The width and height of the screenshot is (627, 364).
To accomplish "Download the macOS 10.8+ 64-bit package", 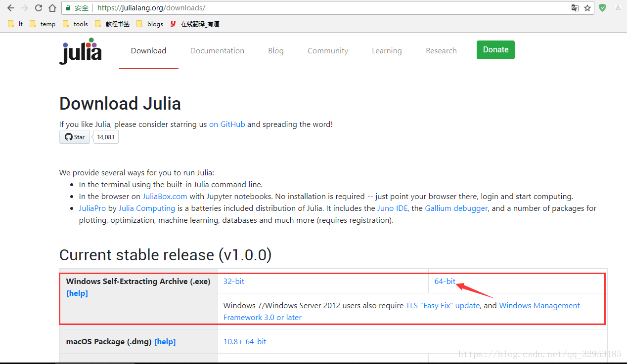I will 245,342.
